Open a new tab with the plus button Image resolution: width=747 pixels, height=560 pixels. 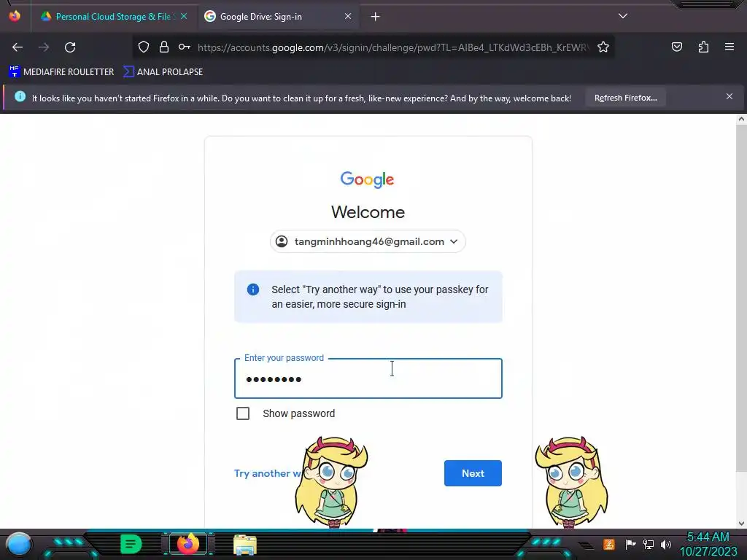click(x=376, y=17)
